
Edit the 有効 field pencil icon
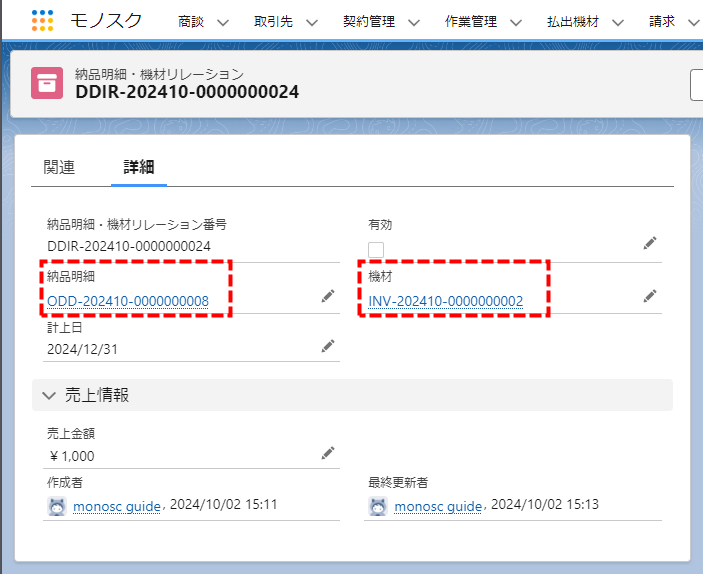pos(650,243)
